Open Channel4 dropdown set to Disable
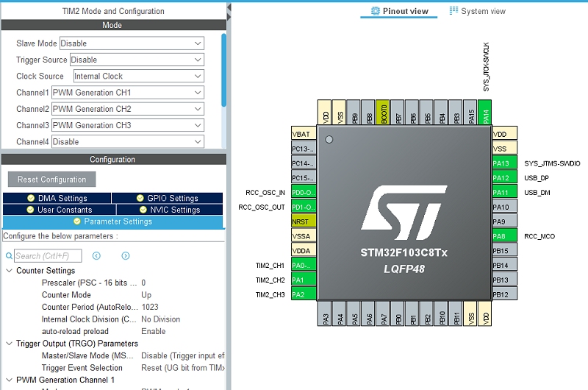 [x=127, y=141]
